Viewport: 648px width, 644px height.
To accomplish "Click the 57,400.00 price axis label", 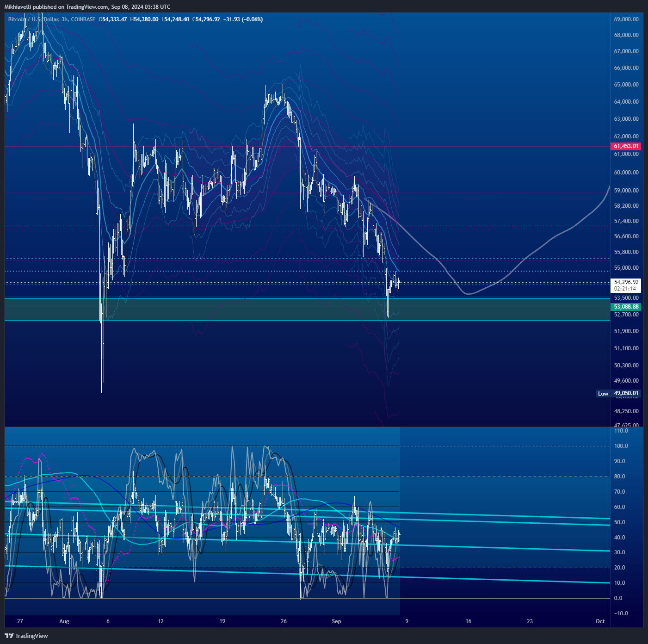I will 626,221.
